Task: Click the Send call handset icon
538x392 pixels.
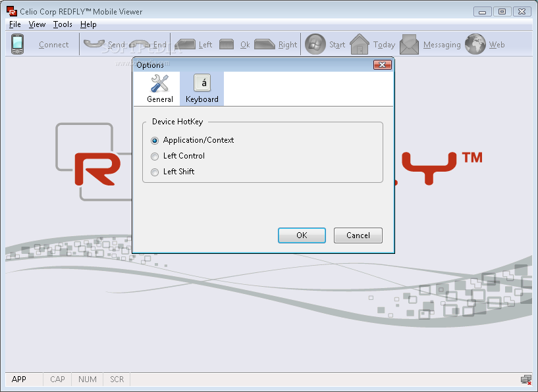Action: click(x=94, y=44)
